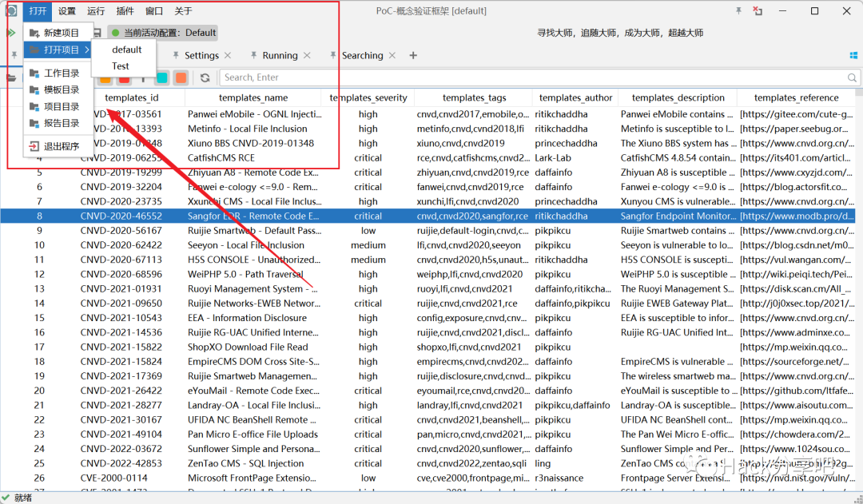Image resolution: width=863 pixels, height=504 pixels.
Task: Switch to the Settings tab
Action: tap(201, 56)
